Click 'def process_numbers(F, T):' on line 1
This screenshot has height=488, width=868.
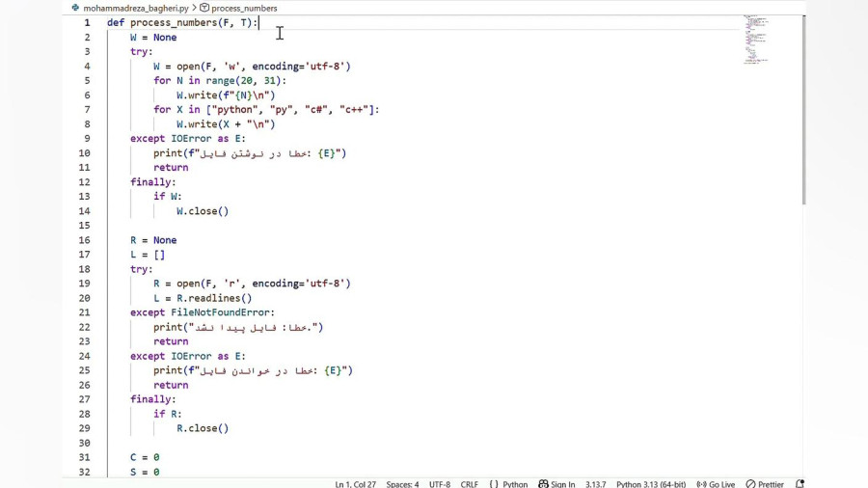click(182, 23)
